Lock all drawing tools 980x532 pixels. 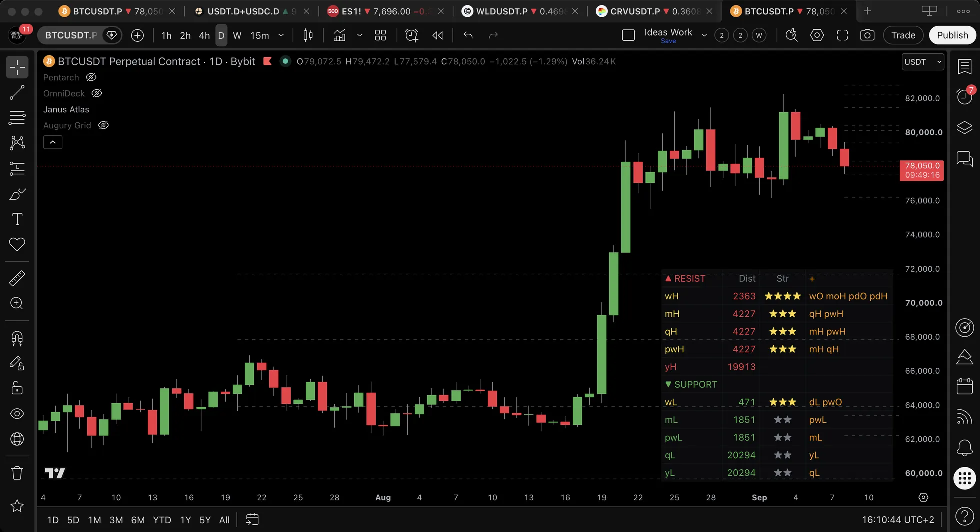coord(17,388)
